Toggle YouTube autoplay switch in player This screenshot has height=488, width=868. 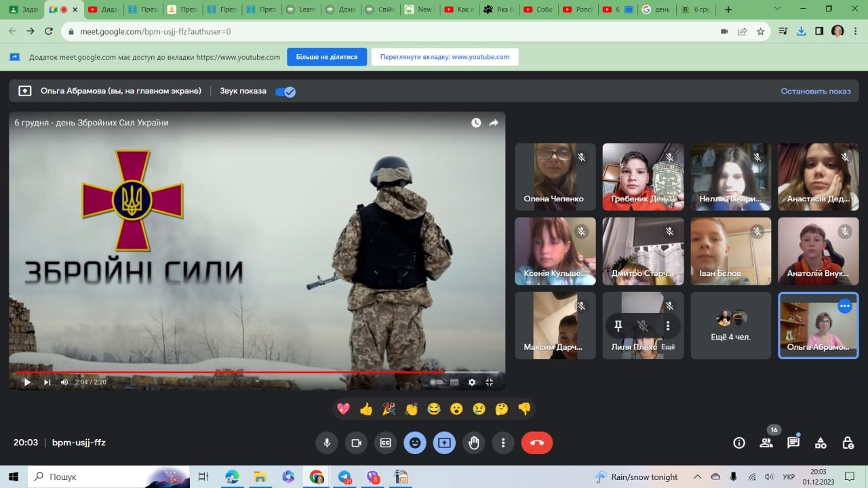pos(437,382)
